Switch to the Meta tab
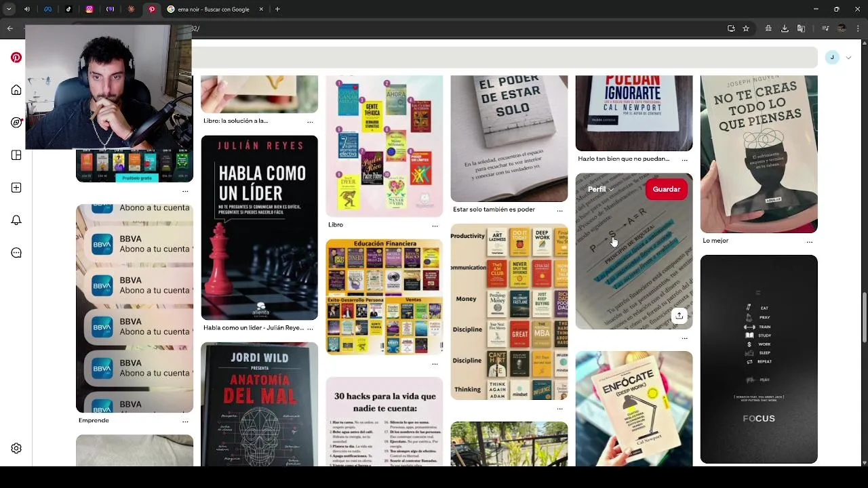This screenshot has width=868, height=488. pyautogui.click(x=47, y=9)
